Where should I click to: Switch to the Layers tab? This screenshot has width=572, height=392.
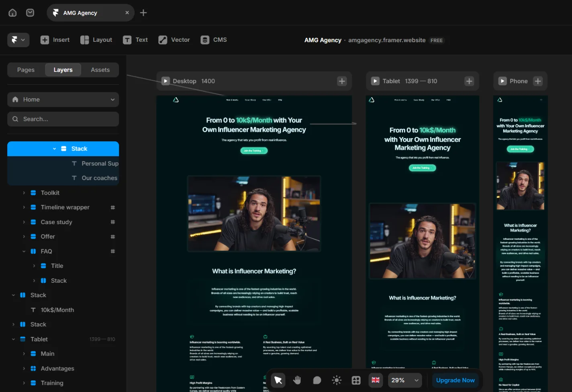(x=63, y=70)
